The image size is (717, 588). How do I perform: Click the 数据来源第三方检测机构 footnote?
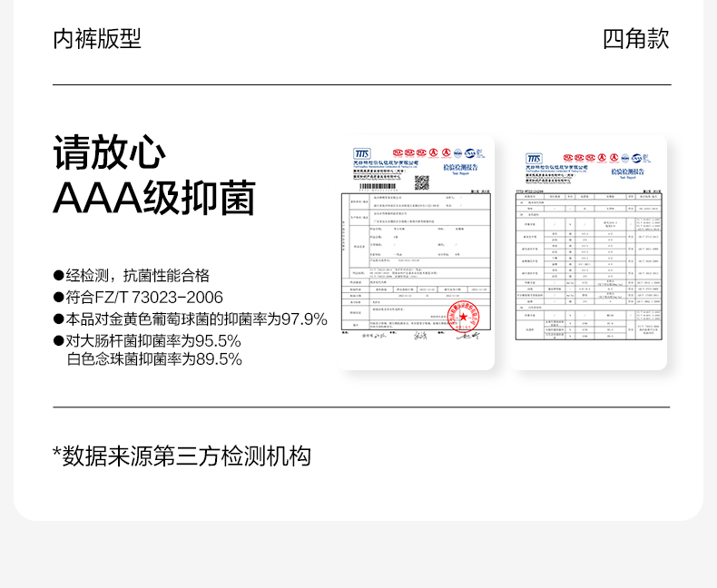point(182,456)
